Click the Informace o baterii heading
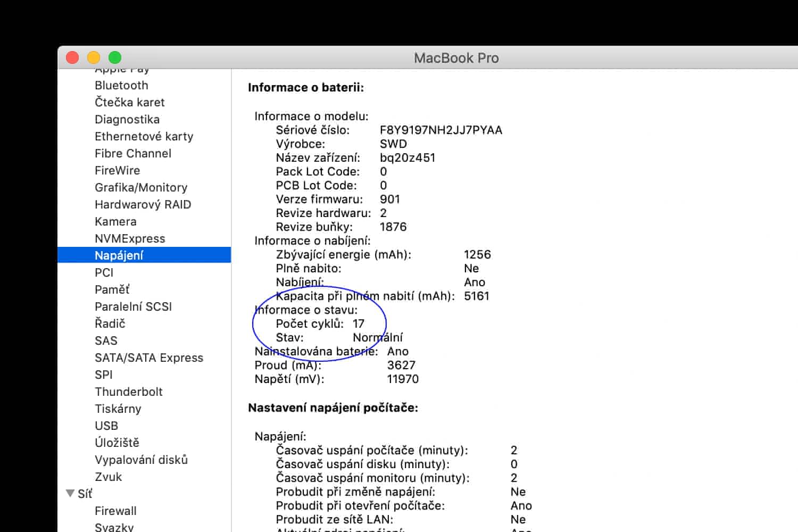Viewport: 798px width, 532px height. click(x=306, y=87)
